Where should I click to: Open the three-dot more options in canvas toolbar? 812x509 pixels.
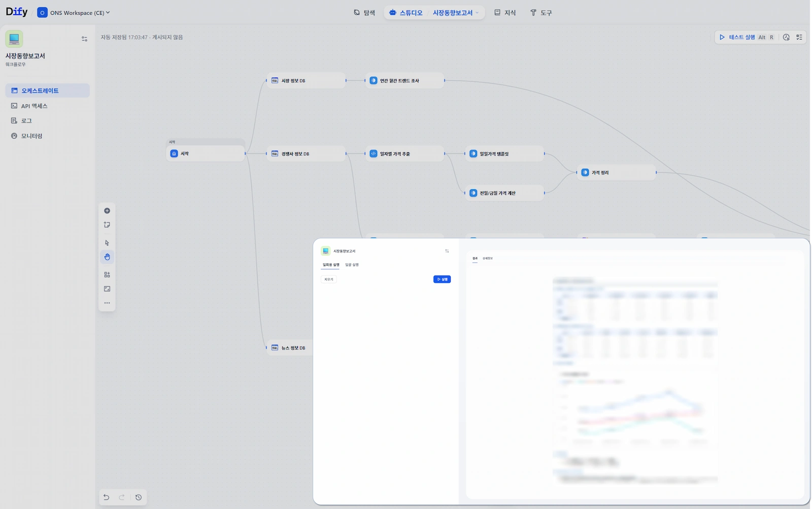107,303
